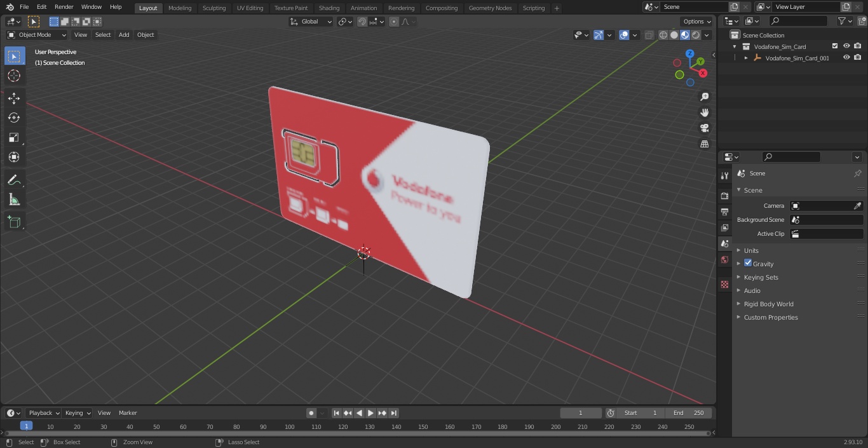Collapse the Vodafone_Sim_Card collection
This screenshot has height=448, width=868.
pos(735,46)
